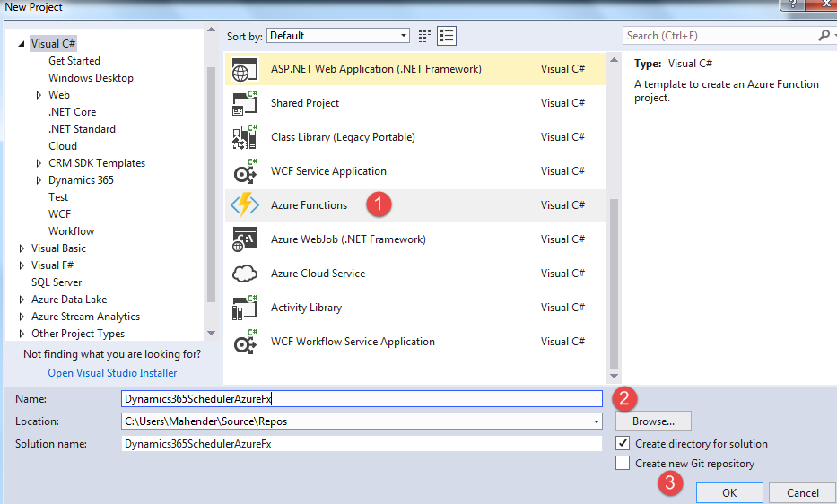
Task: Click the Shared Project template icon
Action: pyautogui.click(x=245, y=103)
